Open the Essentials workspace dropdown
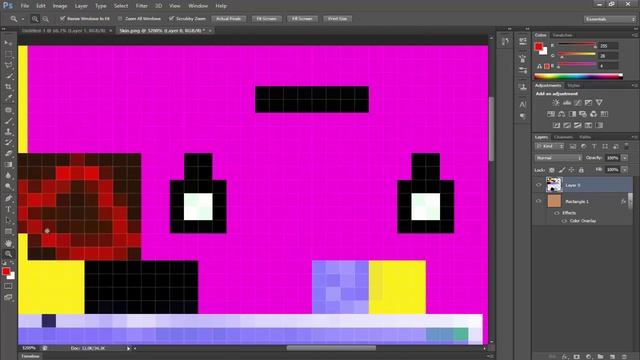This screenshot has width=640, height=360. click(610, 19)
